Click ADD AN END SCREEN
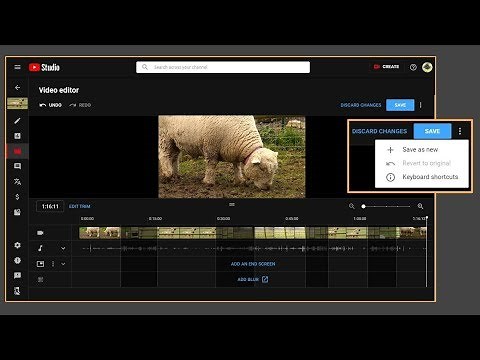 point(253,264)
